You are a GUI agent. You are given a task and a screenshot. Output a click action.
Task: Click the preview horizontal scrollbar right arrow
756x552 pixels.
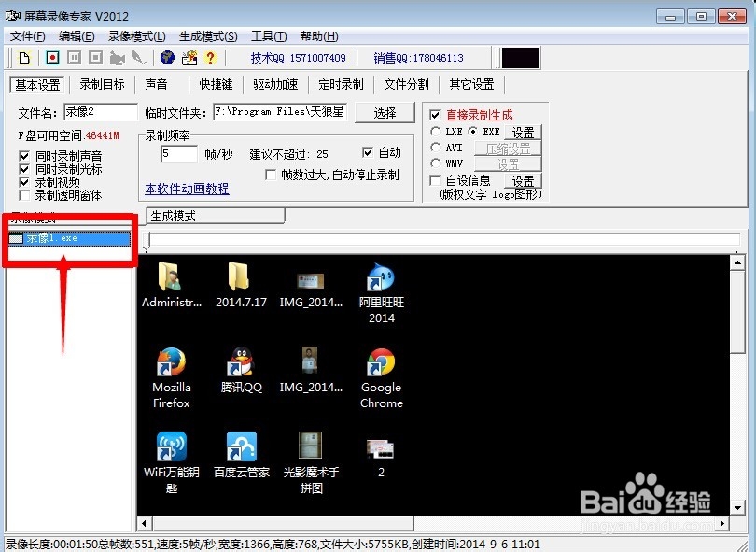pyautogui.click(x=721, y=523)
